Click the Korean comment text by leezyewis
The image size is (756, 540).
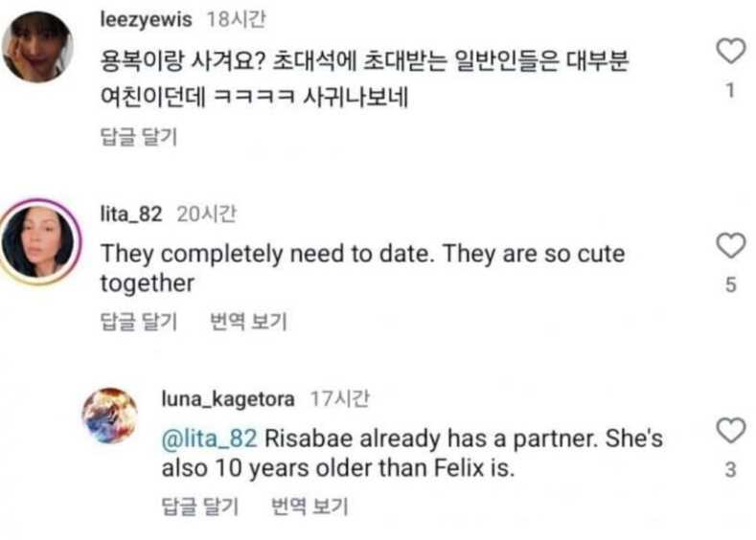[x=364, y=78]
